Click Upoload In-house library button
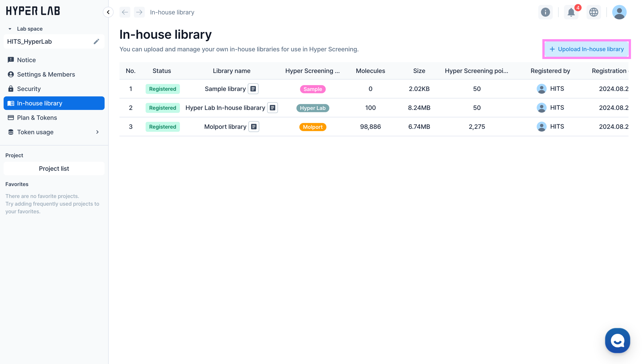This screenshot has width=642, height=364. pyautogui.click(x=587, y=49)
